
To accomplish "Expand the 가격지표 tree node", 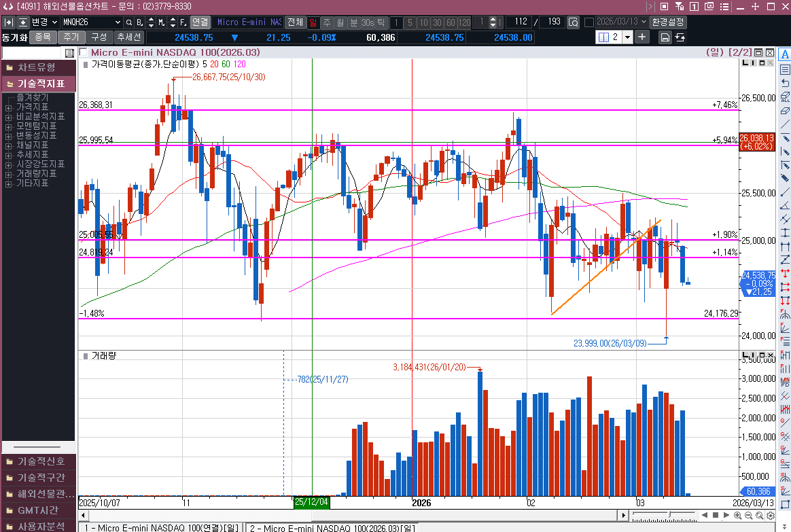I will point(9,107).
